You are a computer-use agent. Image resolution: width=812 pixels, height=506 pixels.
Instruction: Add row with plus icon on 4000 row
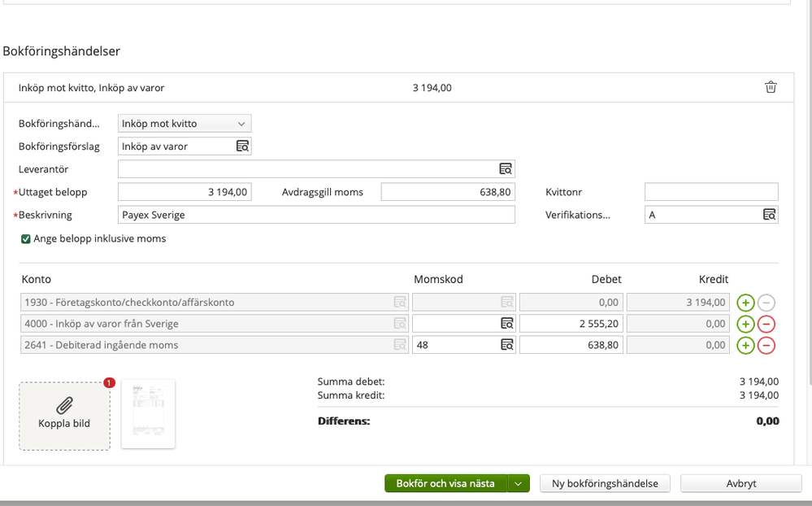tap(745, 324)
